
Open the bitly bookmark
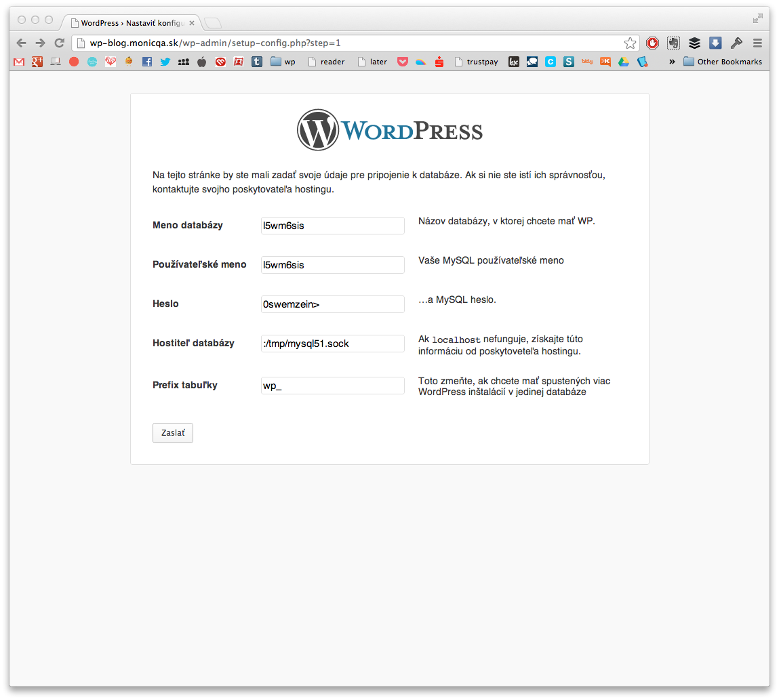(x=586, y=62)
